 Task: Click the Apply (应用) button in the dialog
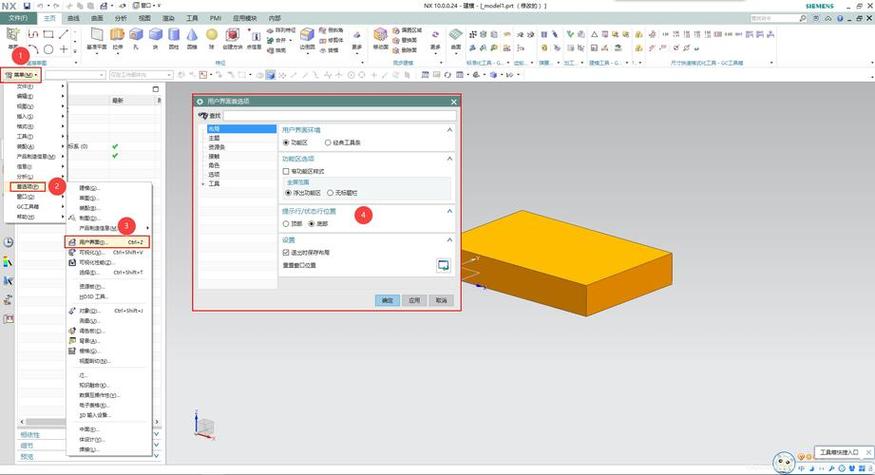coord(414,300)
